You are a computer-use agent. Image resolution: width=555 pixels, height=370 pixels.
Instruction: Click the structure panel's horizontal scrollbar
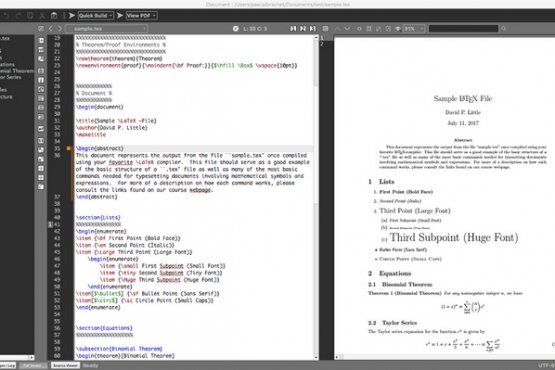point(17,358)
